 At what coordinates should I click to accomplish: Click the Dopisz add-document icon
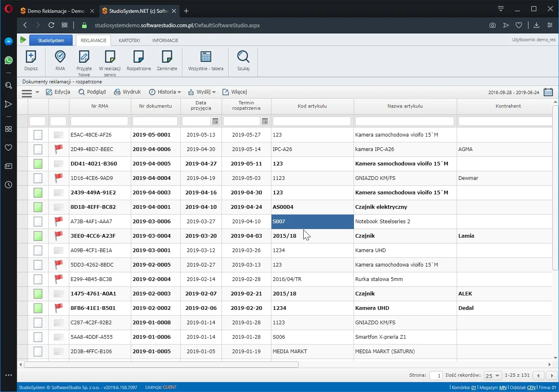pos(31,57)
